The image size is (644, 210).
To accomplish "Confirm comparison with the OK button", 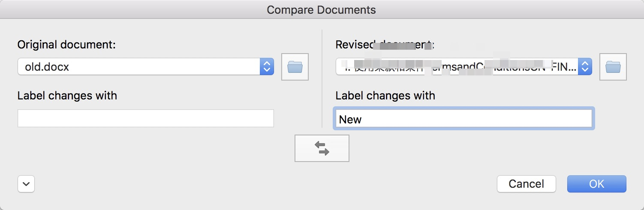I will 596,184.
